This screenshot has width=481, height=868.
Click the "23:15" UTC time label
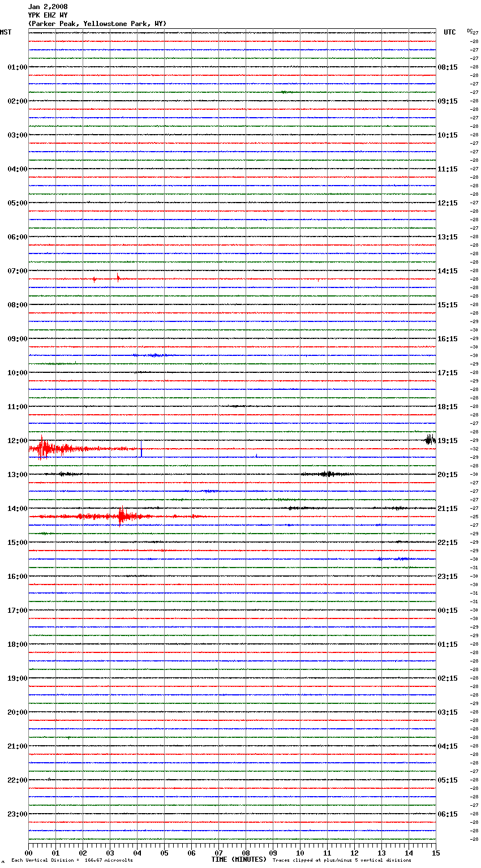click(448, 577)
